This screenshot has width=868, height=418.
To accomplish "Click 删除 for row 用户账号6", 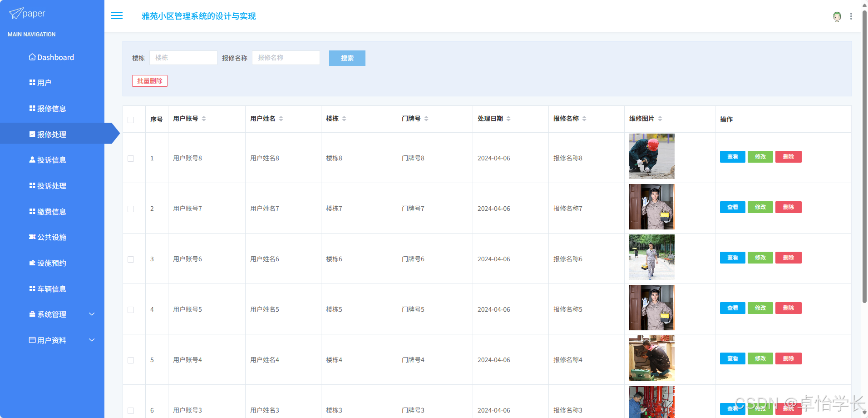I will click(789, 258).
